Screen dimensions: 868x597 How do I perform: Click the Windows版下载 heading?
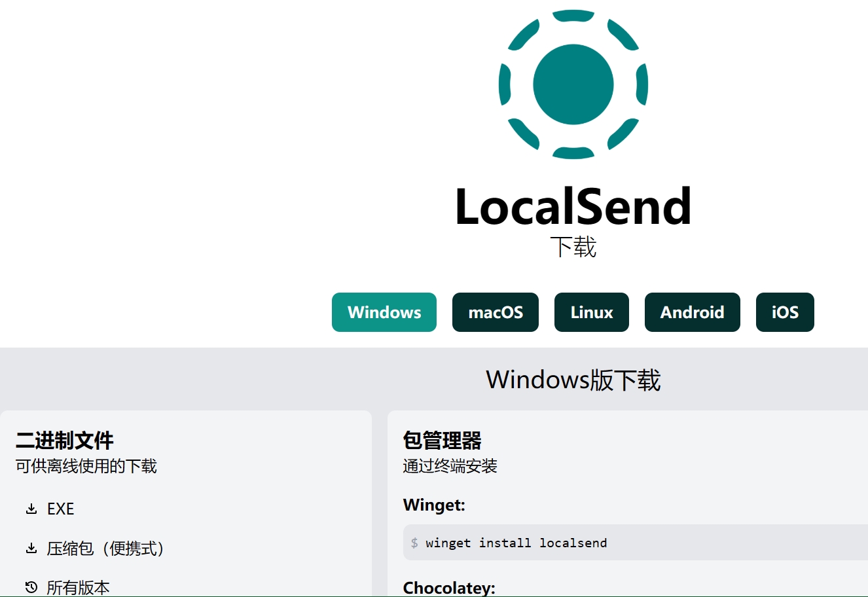(573, 379)
